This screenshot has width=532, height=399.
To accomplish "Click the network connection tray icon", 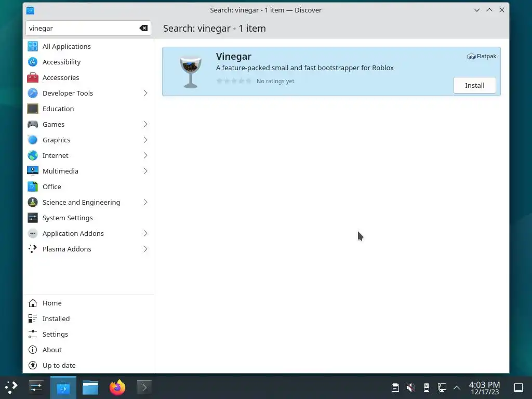I will click(442, 388).
